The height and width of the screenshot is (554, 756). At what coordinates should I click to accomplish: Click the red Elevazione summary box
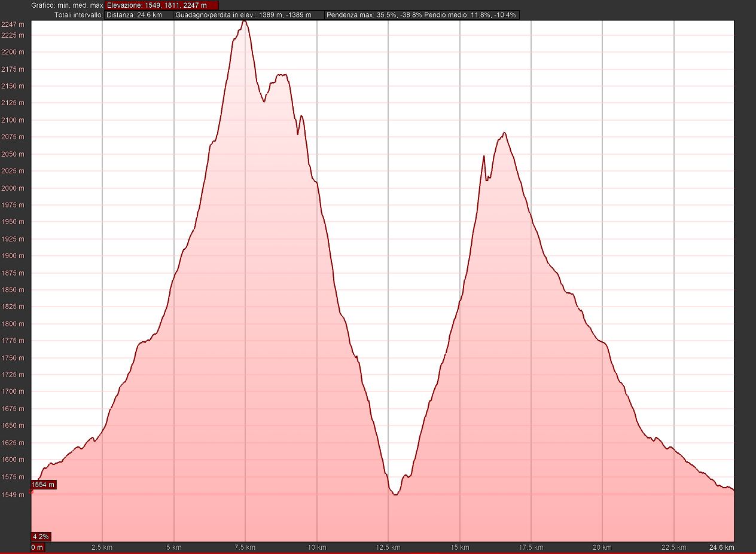coord(161,5)
